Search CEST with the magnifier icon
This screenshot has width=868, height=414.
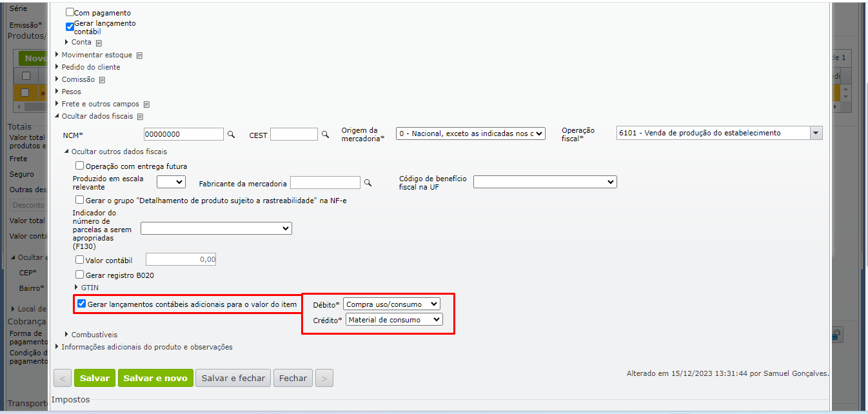pos(326,134)
